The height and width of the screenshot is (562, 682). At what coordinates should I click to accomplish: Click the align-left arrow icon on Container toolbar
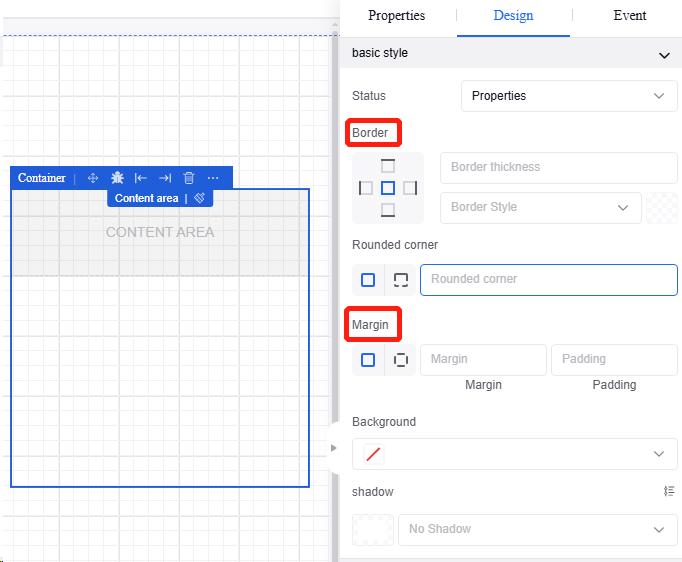tap(141, 178)
